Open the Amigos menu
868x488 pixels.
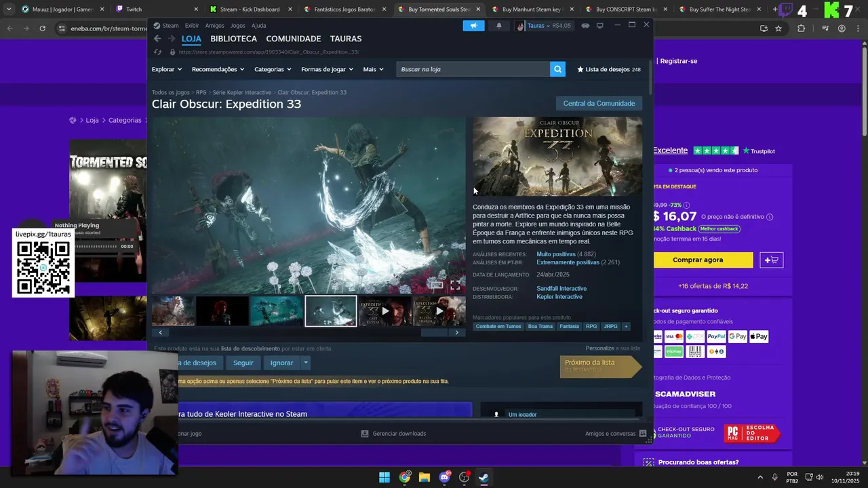tap(214, 26)
